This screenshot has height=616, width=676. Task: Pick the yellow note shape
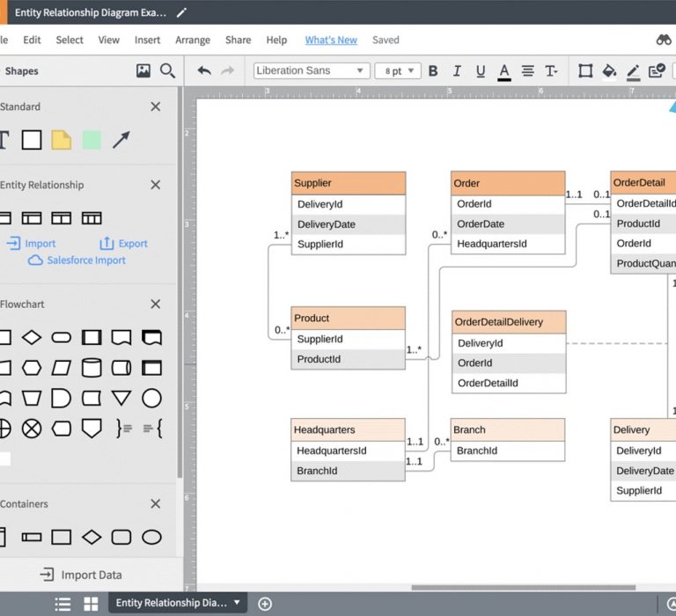[x=61, y=140]
